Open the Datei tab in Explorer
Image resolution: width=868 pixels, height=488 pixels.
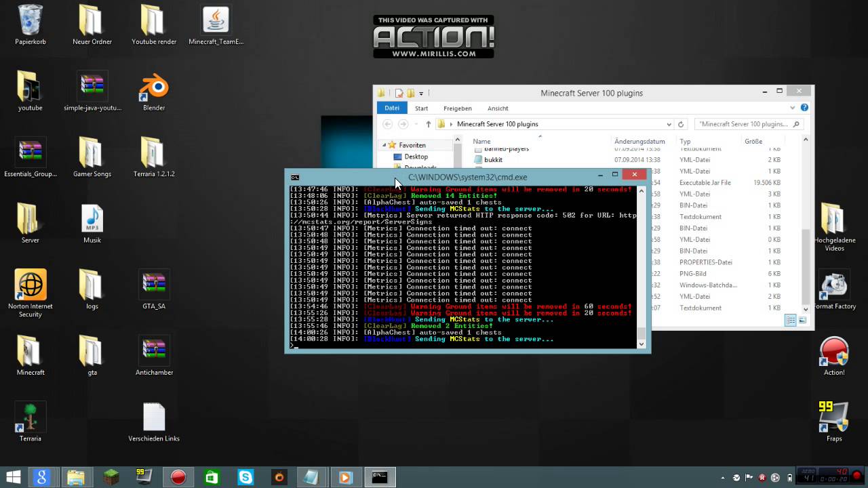click(x=392, y=108)
